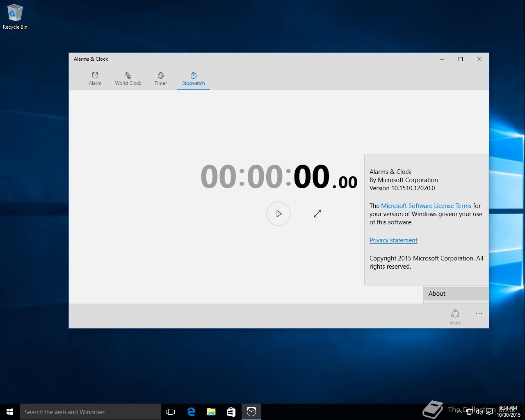525x420 pixels.
Task: Open the Privacy statement link
Action: pyautogui.click(x=393, y=240)
